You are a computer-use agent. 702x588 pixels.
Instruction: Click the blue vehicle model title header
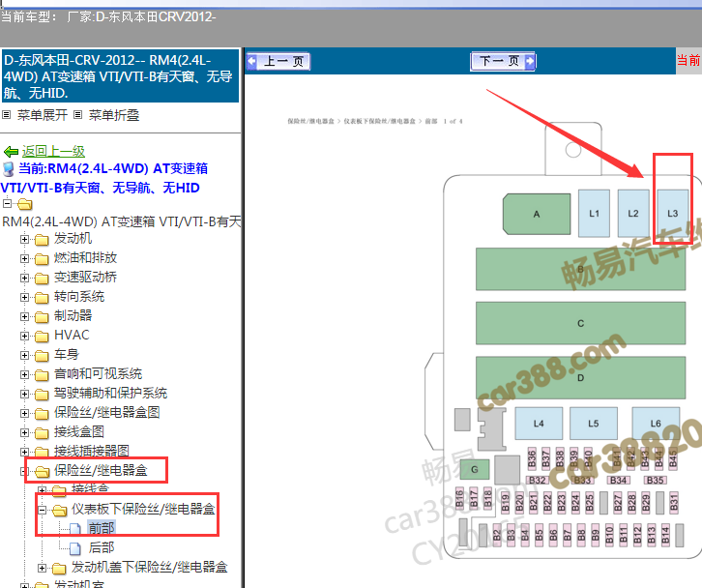pyautogui.click(x=120, y=76)
